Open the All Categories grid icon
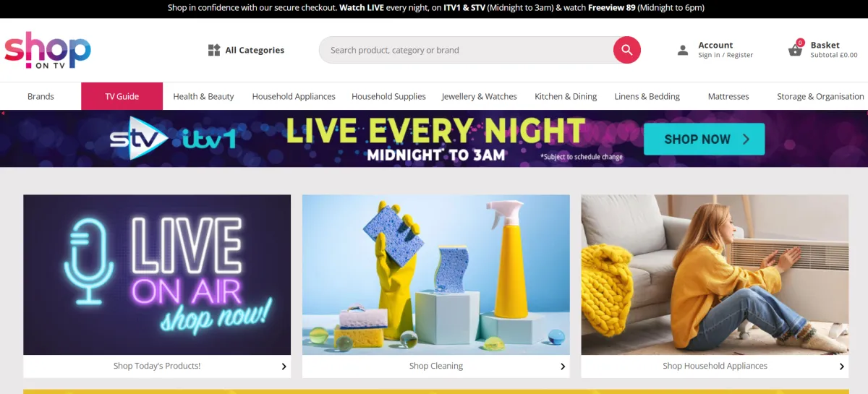868x394 pixels. [214, 50]
